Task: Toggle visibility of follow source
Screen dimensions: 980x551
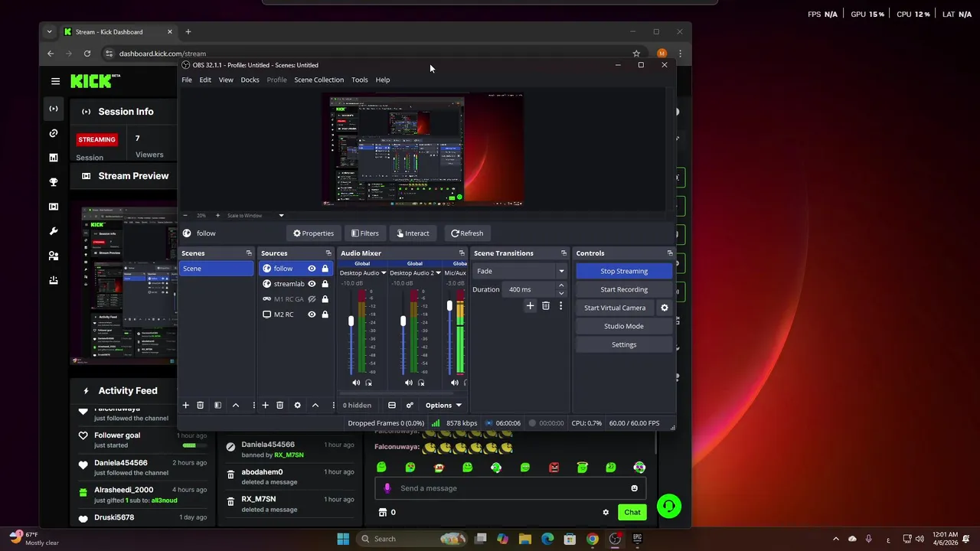Action: pyautogui.click(x=312, y=269)
